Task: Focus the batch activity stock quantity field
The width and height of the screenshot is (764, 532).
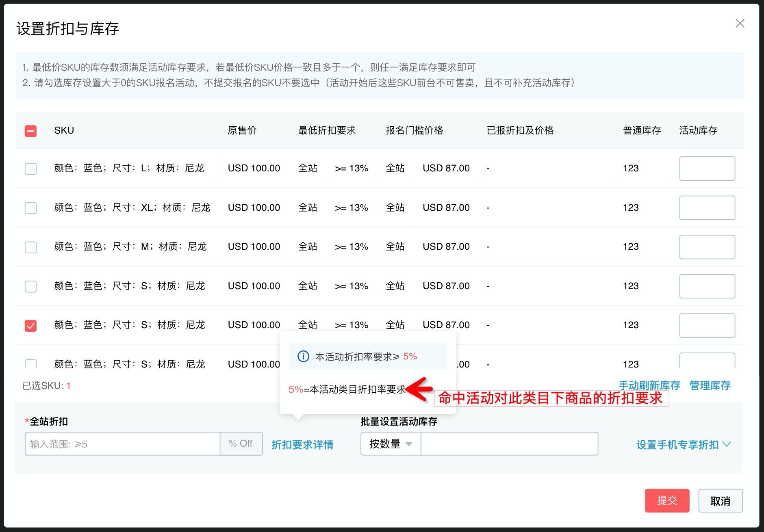Action: coord(509,444)
